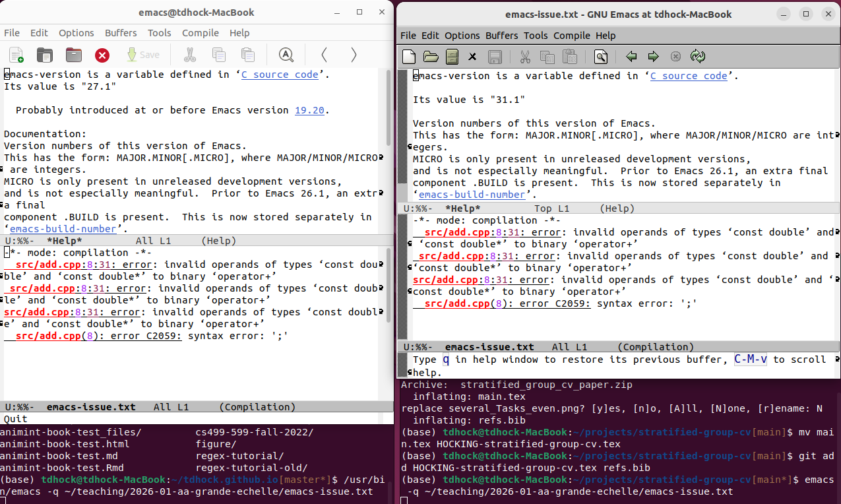Click the emacs-issue.txt buffer name in the left mode line
841x504 pixels.
pyautogui.click(x=91, y=407)
